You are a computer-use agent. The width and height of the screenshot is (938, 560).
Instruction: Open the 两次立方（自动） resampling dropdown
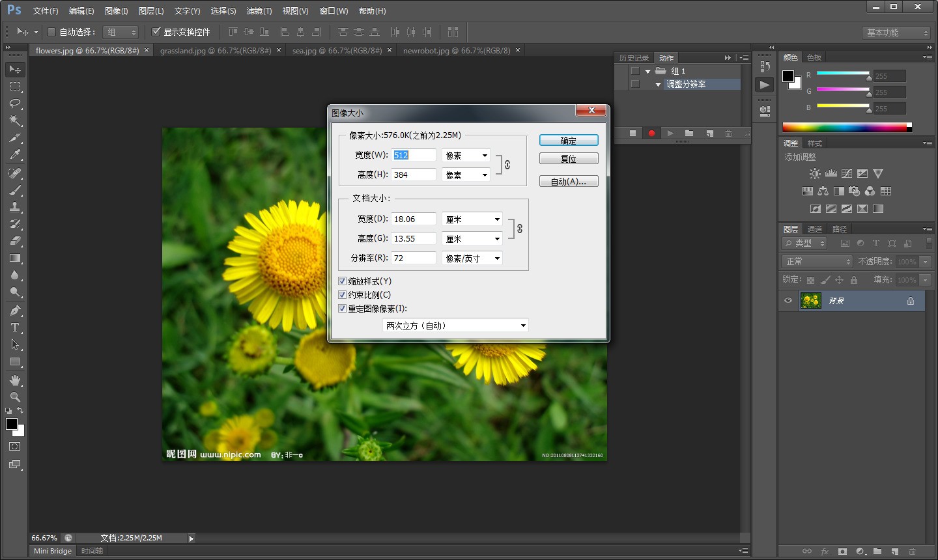[x=455, y=326]
